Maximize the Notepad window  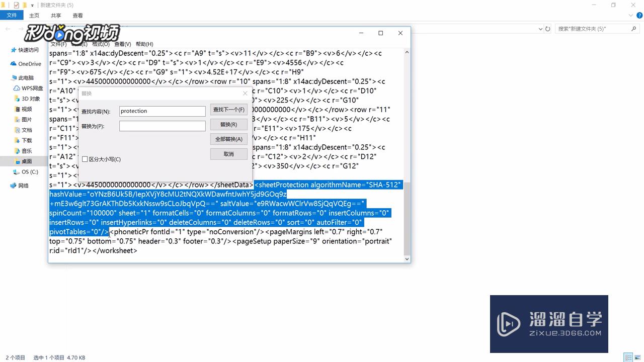tap(381, 33)
